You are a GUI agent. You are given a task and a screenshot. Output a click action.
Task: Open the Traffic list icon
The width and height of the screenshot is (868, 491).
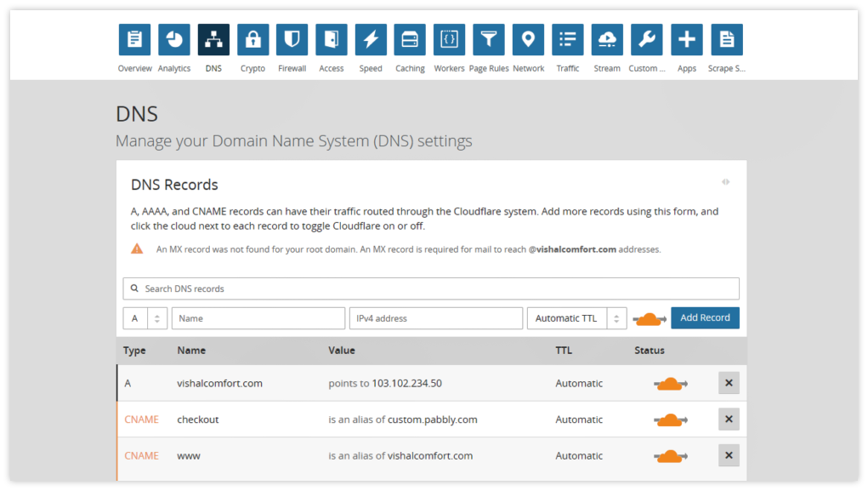pyautogui.click(x=568, y=39)
